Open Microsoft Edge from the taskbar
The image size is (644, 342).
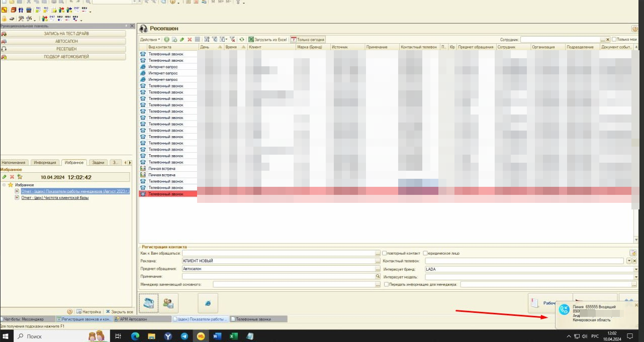135,336
